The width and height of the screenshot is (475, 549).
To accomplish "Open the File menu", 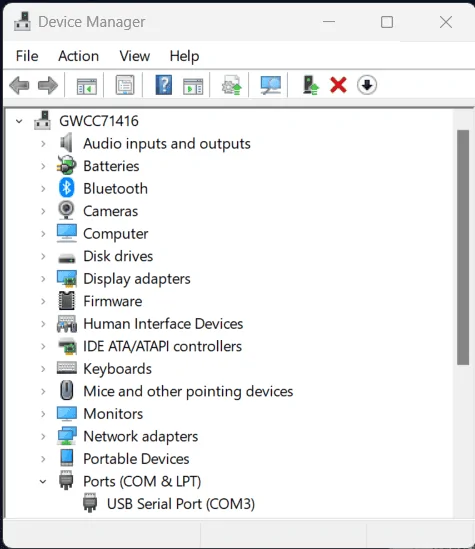I will pos(27,56).
